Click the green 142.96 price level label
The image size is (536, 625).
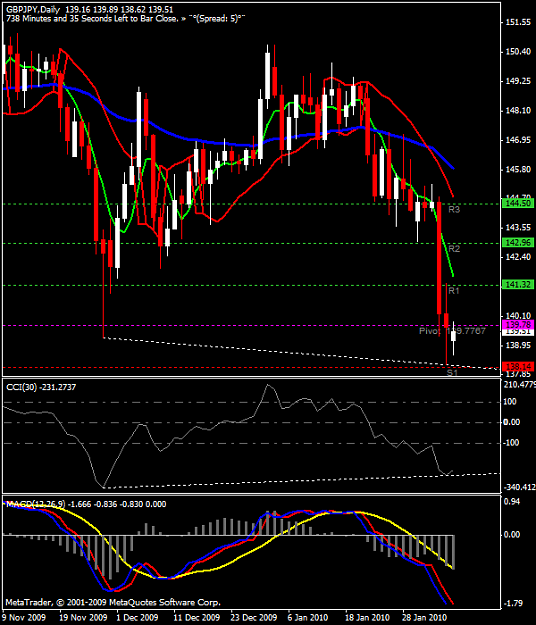[518, 242]
